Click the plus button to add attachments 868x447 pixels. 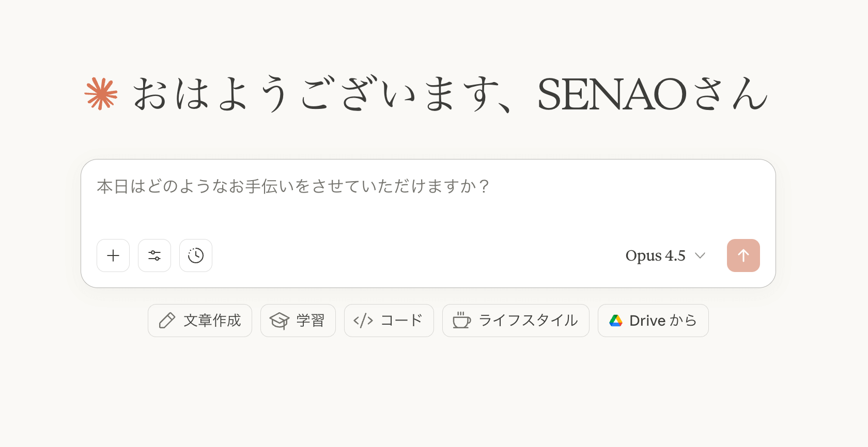coord(113,256)
